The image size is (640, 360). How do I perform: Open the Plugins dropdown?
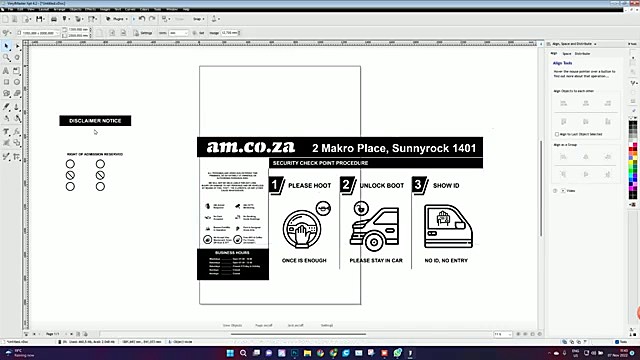coord(117,19)
